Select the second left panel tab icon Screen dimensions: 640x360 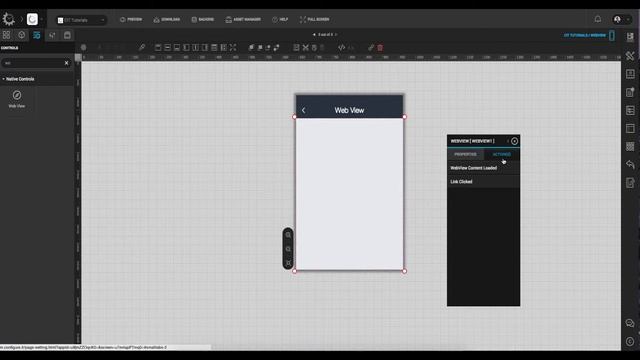[22, 35]
